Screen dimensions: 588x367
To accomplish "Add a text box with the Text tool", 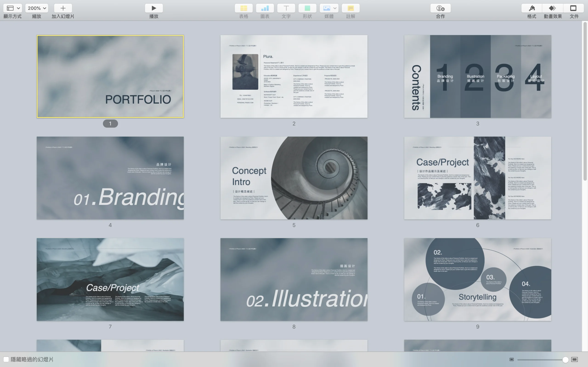I will 286,8.
